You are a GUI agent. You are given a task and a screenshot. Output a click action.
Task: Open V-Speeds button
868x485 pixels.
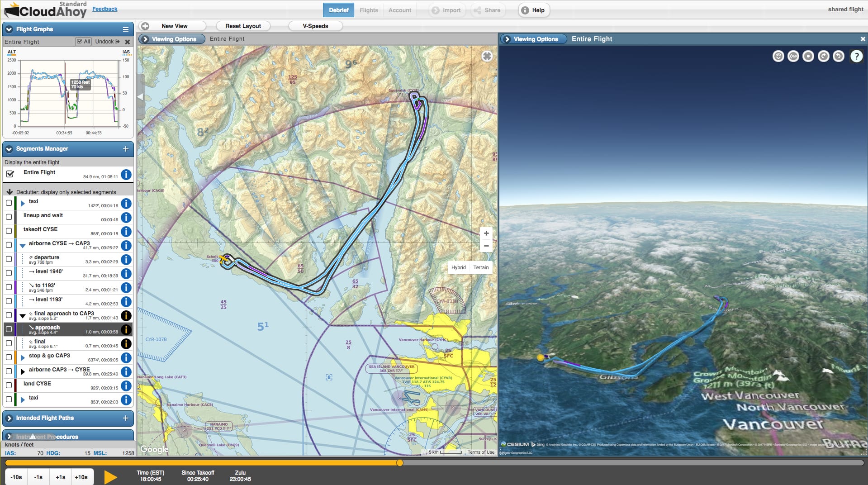point(315,26)
